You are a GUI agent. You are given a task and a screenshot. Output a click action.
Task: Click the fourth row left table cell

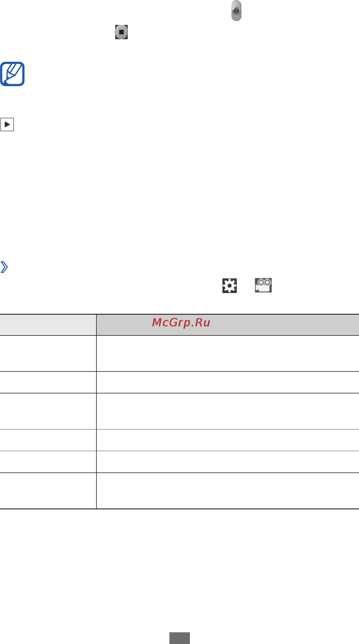point(48,440)
